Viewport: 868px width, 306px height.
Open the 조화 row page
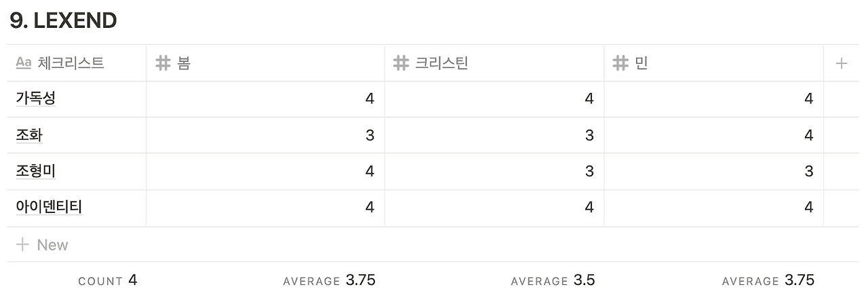click(29, 135)
